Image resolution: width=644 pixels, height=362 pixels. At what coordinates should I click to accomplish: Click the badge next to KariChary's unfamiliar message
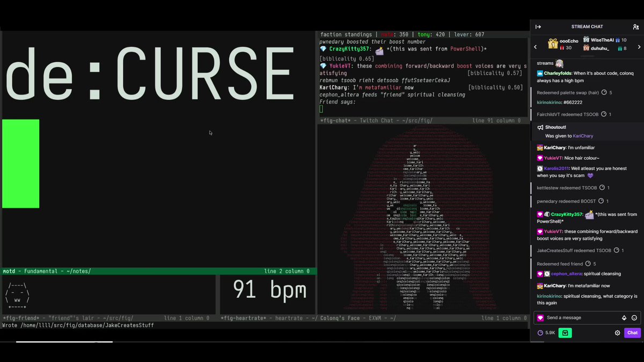(540, 147)
